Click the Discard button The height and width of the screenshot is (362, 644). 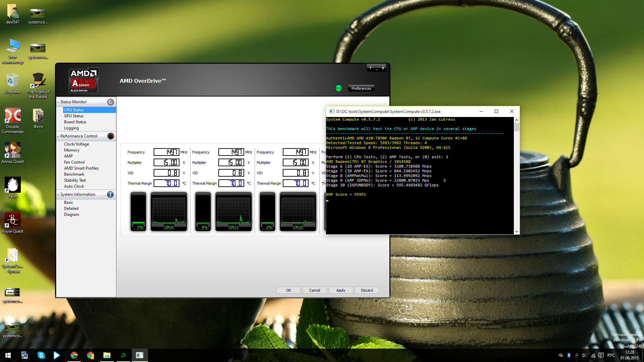367,290
